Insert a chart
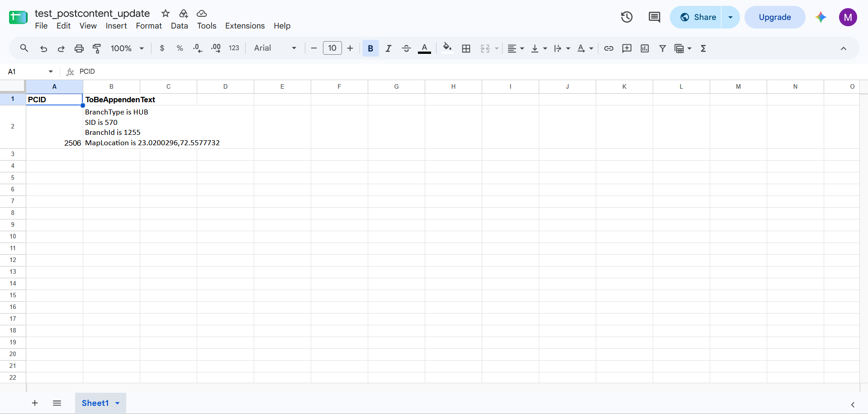 click(x=645, y=48)
